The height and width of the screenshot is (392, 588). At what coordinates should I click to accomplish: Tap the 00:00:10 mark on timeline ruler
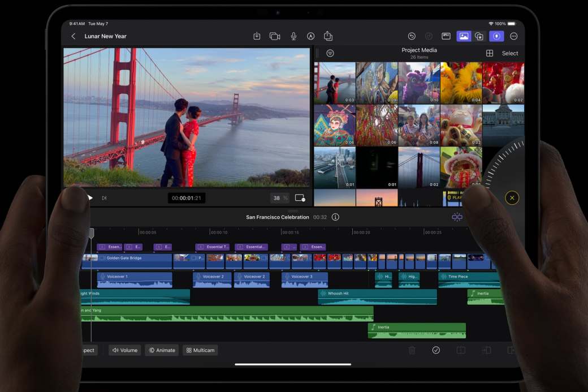click(219, 232)
